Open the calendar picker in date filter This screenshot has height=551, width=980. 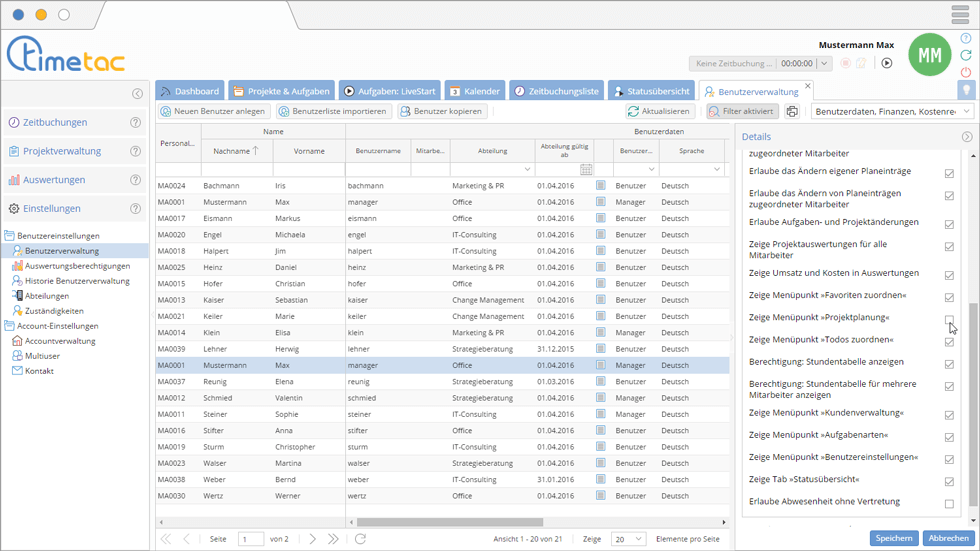click(x=586, y=170)
